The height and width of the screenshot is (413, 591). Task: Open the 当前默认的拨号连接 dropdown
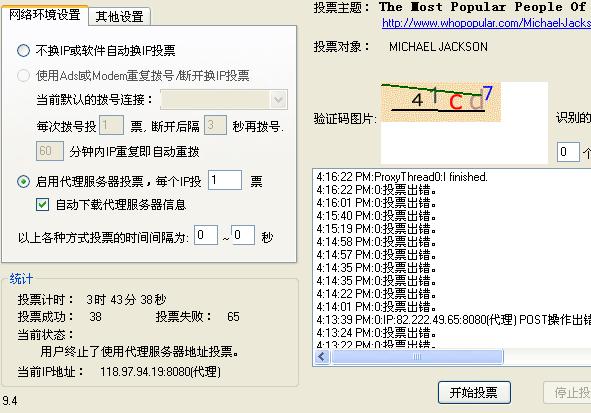tap(224, 99)
